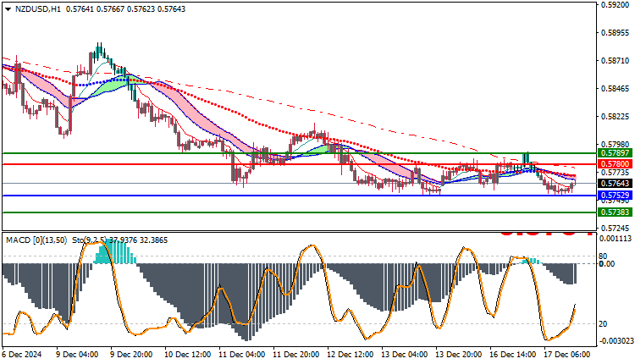635x364 pixels.
Task: Click the 16 Dec 14:00 time label
Action: (513, 355)
